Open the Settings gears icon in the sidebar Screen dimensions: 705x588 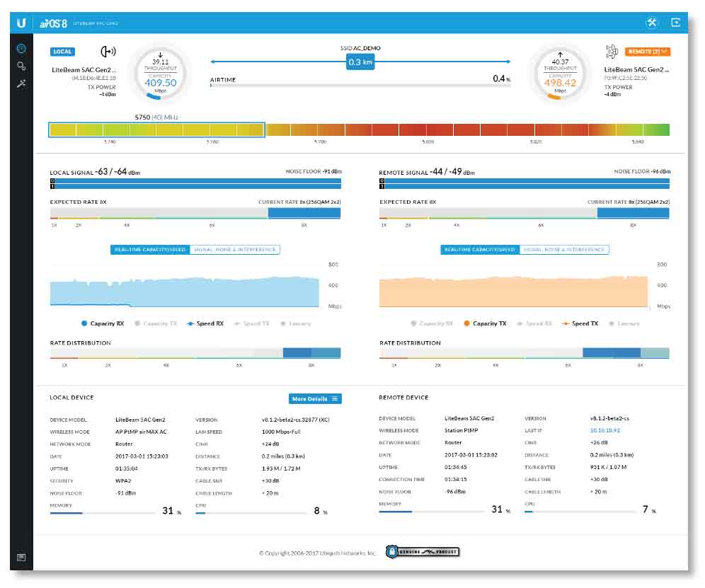(21, 67)
